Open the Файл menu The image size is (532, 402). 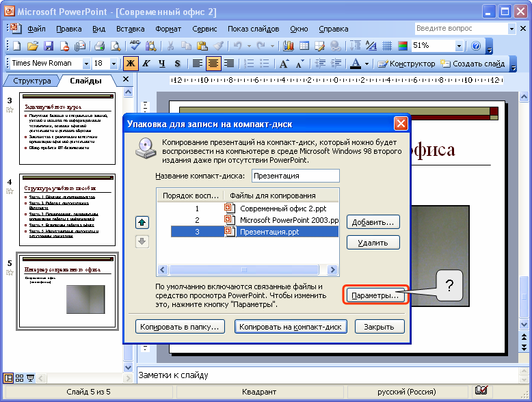tap(37, 29)
